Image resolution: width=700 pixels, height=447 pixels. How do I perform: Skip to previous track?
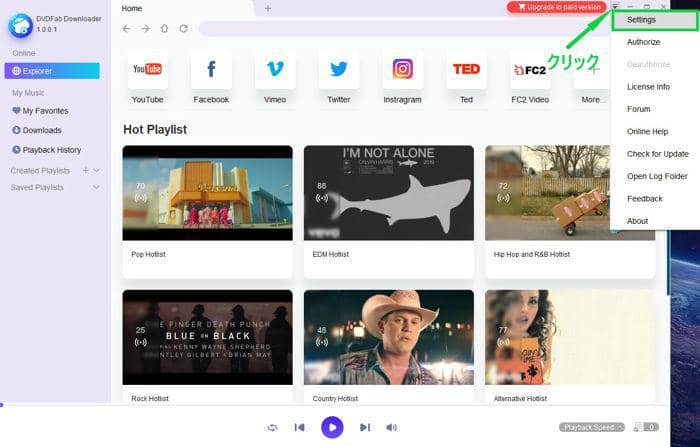[x=300, y=427]
